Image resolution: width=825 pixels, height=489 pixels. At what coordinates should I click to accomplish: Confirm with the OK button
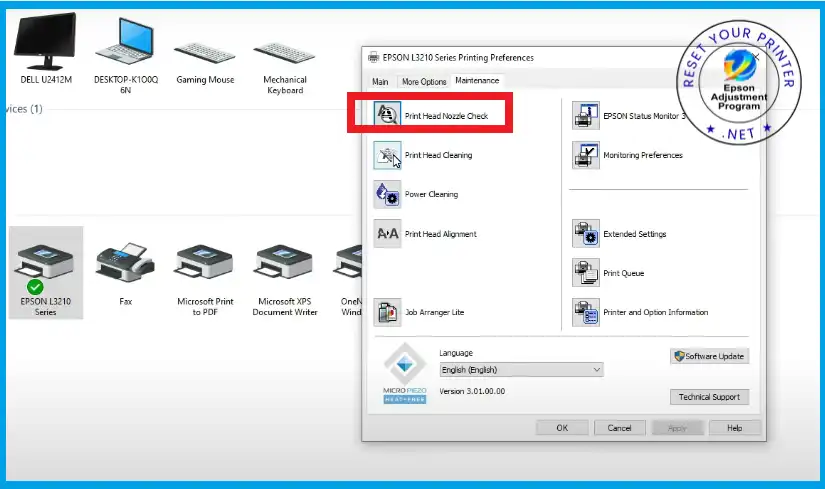pos(562,428)
